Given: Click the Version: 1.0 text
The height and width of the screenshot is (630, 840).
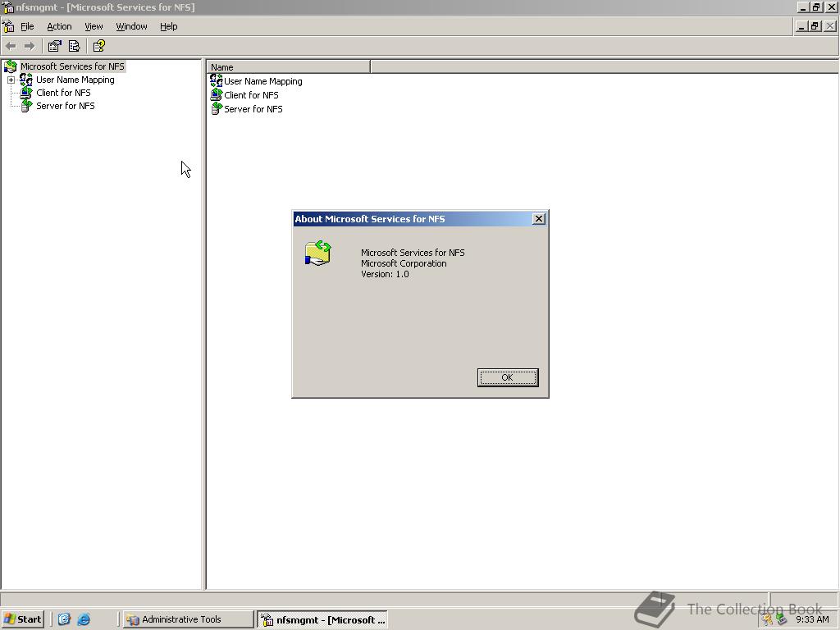Looking at the screenshot, I should click(385, 274).
